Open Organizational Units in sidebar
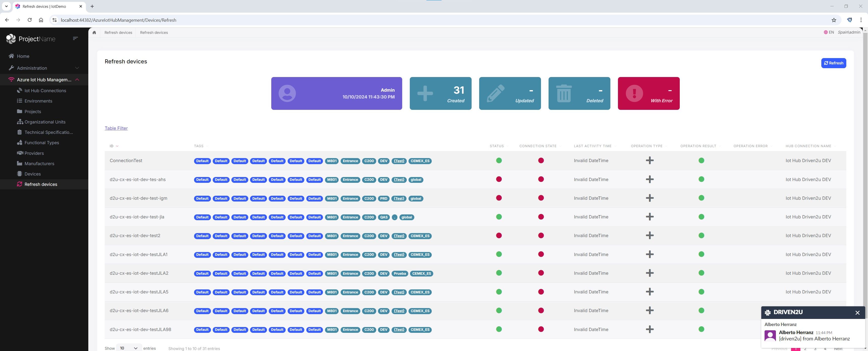Image resolution: width=868 pixels, height=351 pixels. [45, 122]
